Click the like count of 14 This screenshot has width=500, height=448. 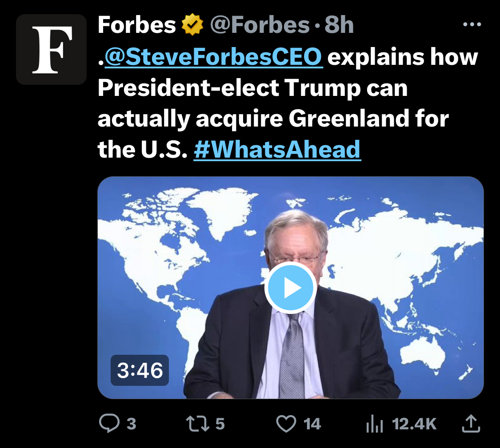click(x=312, y=424)
